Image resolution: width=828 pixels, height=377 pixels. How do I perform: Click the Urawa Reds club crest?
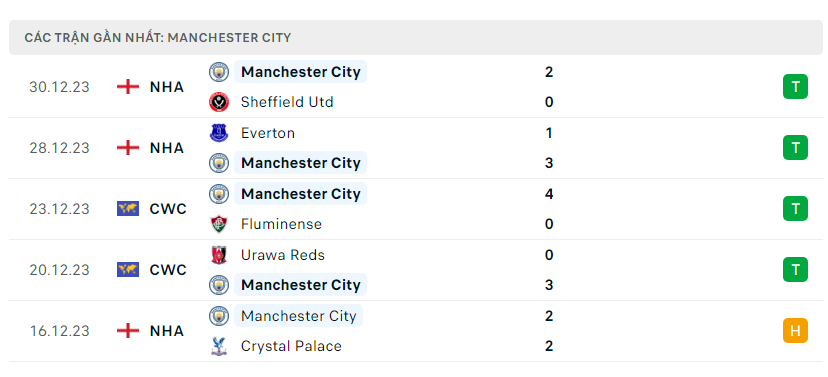[x=219, y=255]
